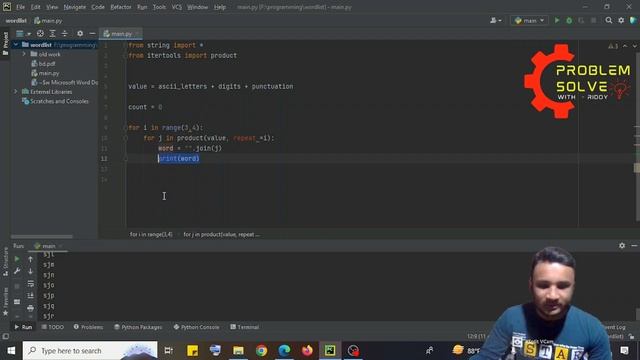Open Run panel settings gear

(x=622, y=246)
